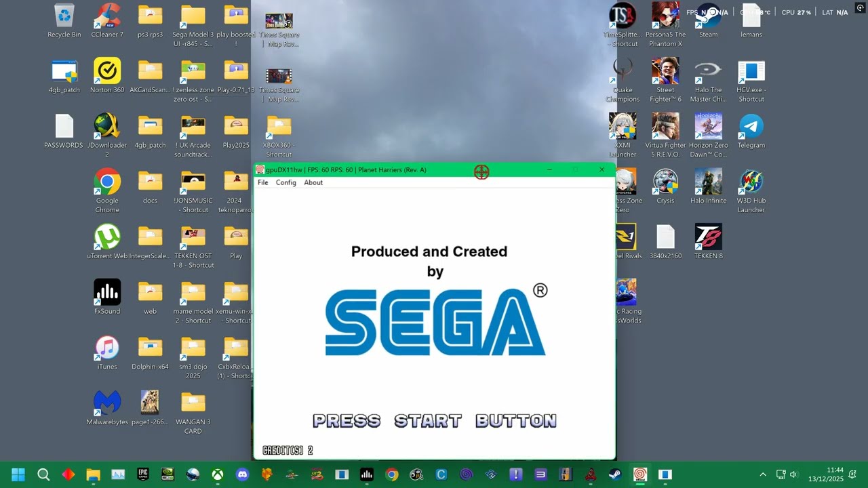The height and width of the screenshot is (488, 868).
Task: Select the web folder
Action: 150,297
